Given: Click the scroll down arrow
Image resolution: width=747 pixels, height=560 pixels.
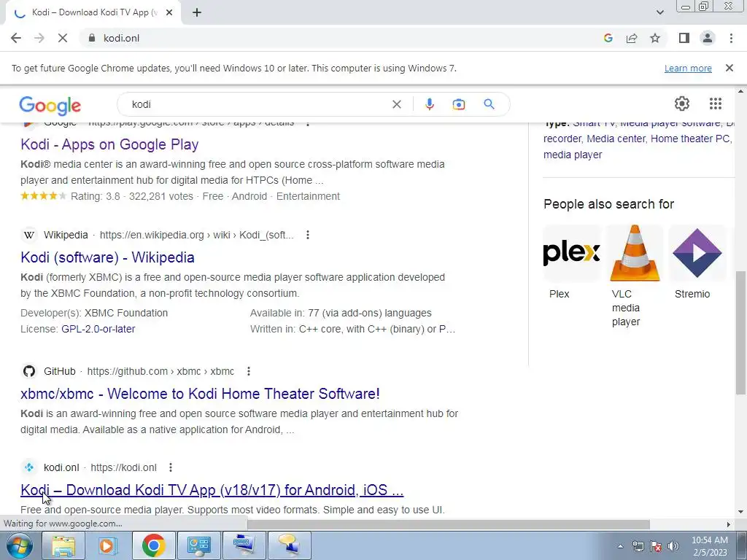Looking at the screenshot, I should pos(740,512).
